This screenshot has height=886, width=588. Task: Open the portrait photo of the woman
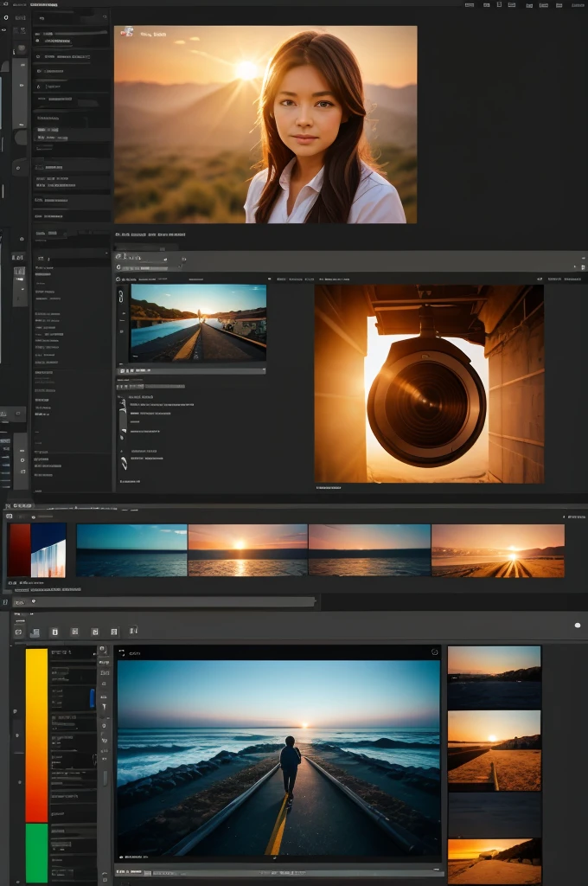point(265,125)
